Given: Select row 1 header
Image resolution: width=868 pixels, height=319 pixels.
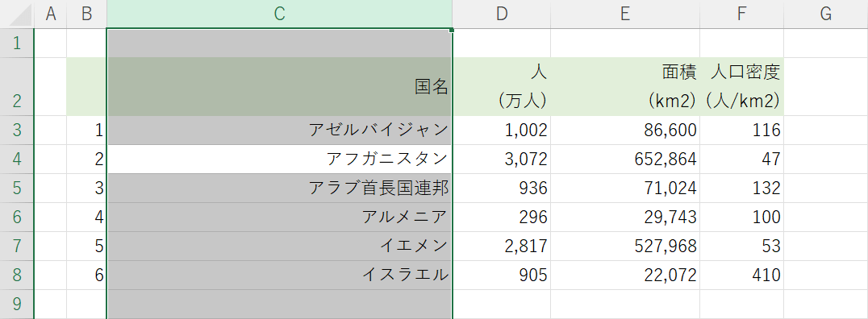Looking at the screenshot, I should point(17,43).
